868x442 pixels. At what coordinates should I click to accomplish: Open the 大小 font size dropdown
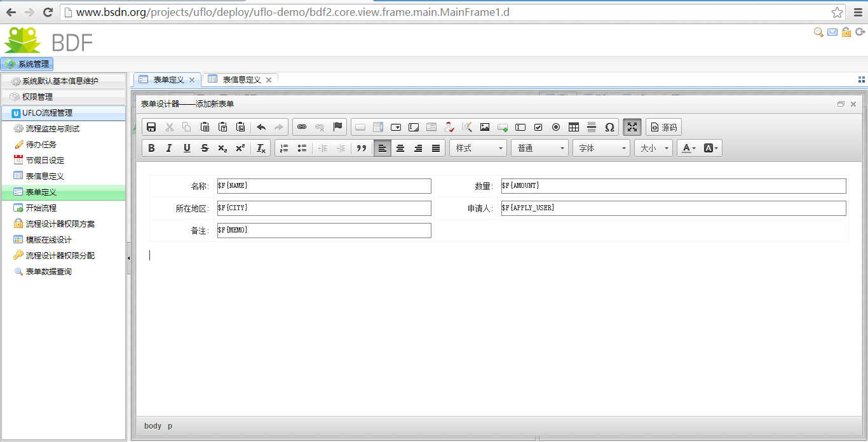(653, 148)
